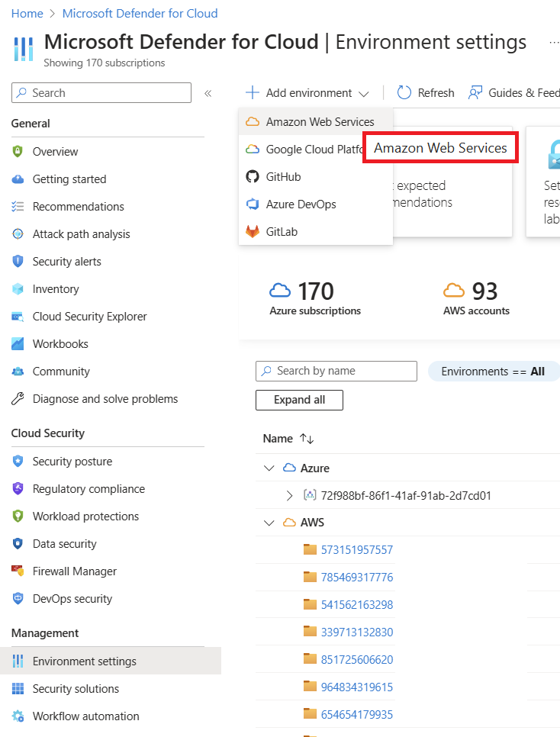Viewport: 560px width, 737px height.
Task: Click the Refresh circular arrow icon
Action: pos(404,92)
